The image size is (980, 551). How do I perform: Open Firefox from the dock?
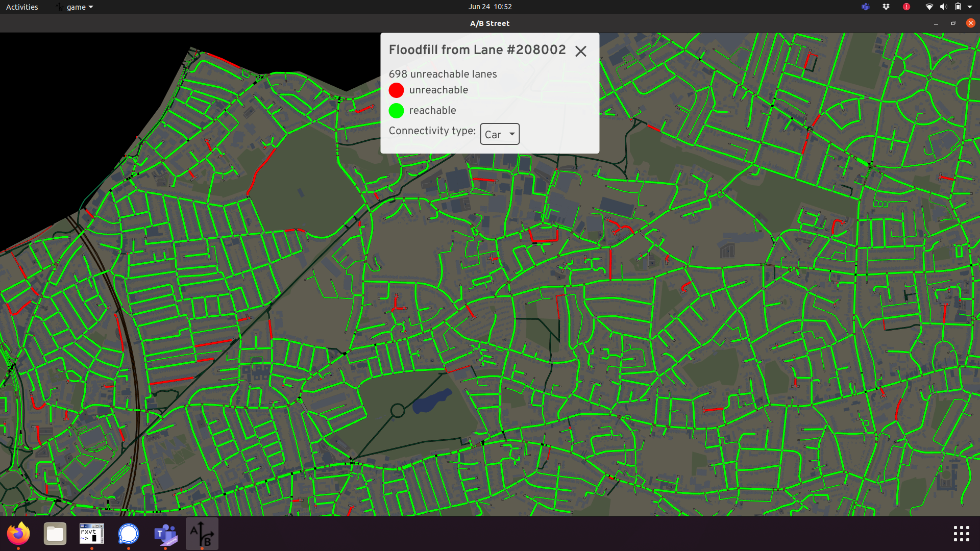click(18, 534)
